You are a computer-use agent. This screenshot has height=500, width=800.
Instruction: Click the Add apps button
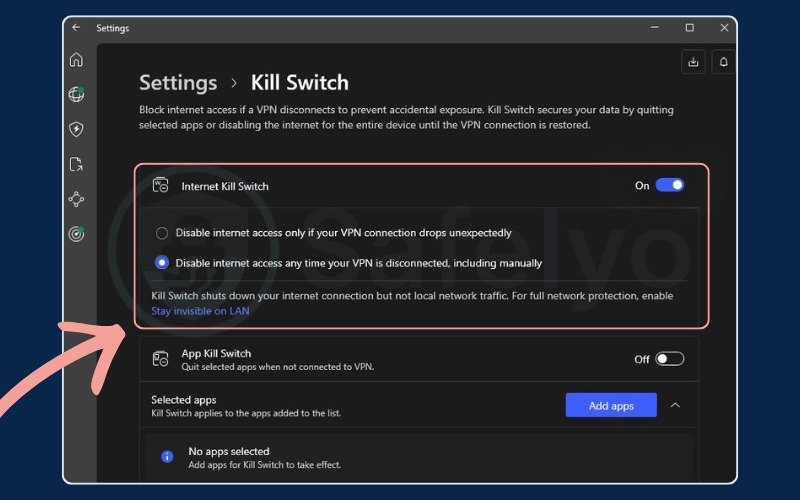coord(611,405)
